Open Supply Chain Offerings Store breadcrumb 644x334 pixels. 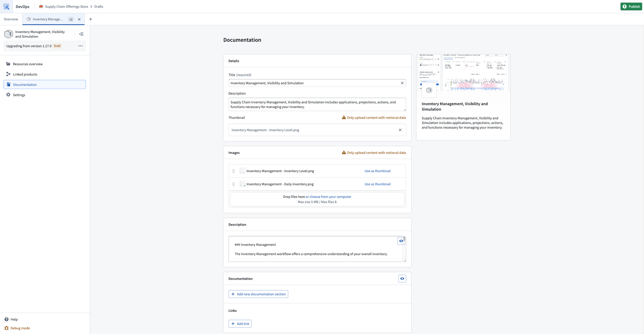pyautogui.click(x=67, y=6)
